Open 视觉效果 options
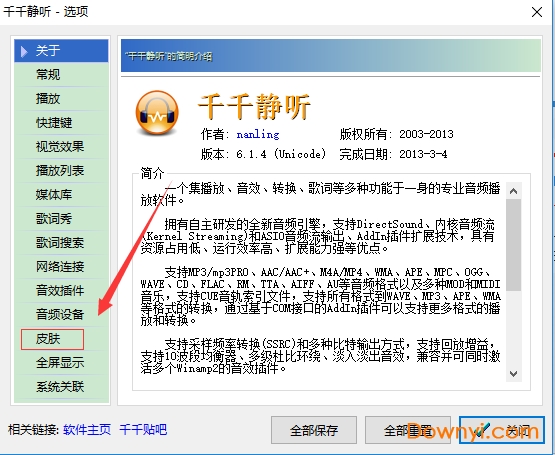This screenshot has height=455, width=555. click(x=61, y=147)
